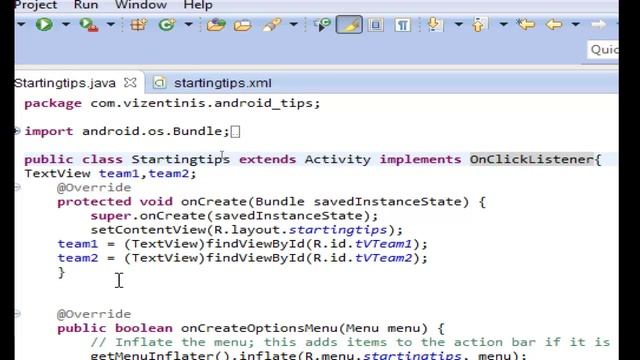640x360 pixels.
Task: Open the Previous Annotation dropdown arrow
Action: point(503,24)
